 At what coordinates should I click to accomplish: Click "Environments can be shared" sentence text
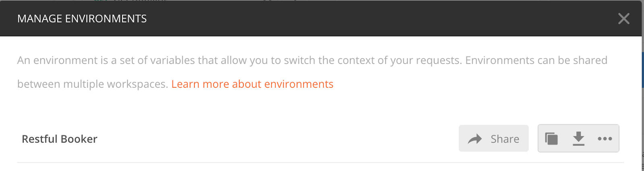(x=536, y=60)
